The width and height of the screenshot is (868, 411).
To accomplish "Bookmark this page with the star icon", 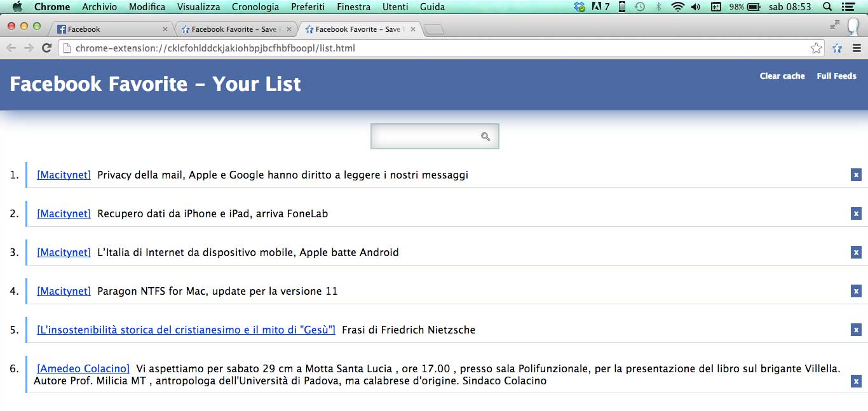I will (x=816, y=48).
